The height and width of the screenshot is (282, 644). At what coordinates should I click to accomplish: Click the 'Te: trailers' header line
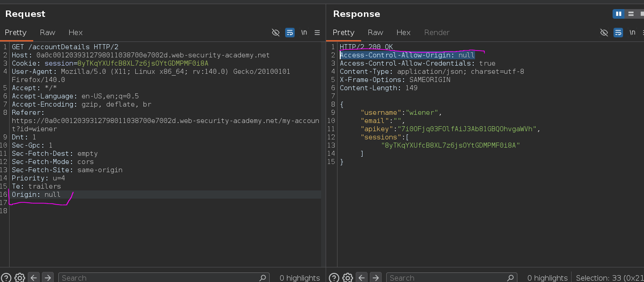point(36,186)
